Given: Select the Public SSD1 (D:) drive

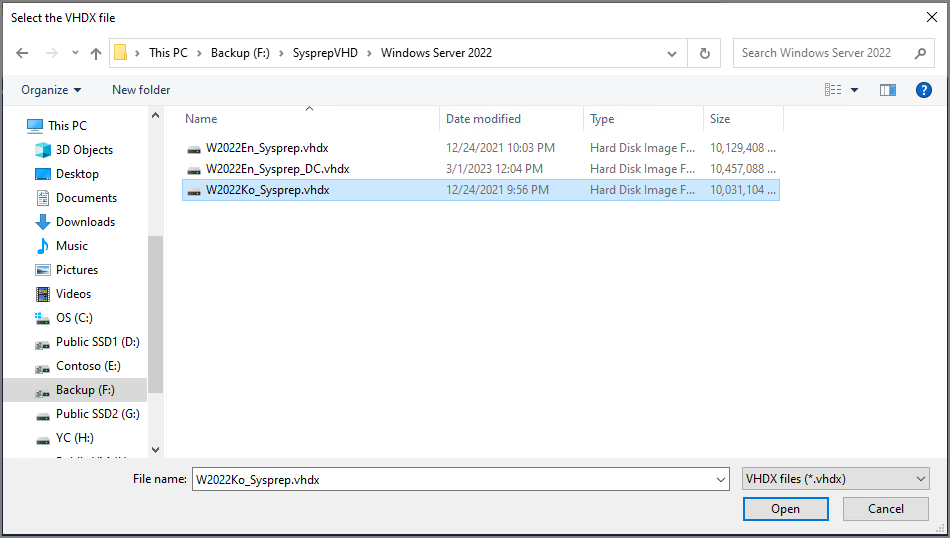Looking at the screenshot, I should [x=98, y=342].
